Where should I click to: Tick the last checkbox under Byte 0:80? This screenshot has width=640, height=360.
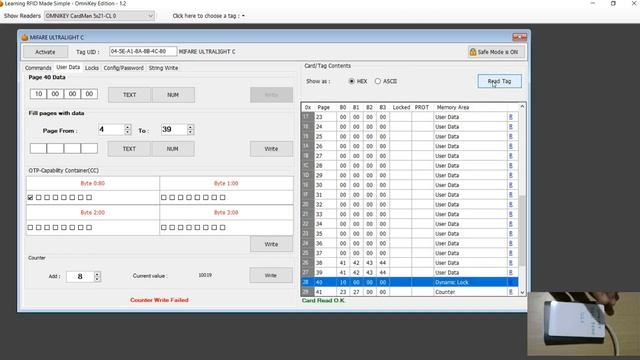pos(89,198)
